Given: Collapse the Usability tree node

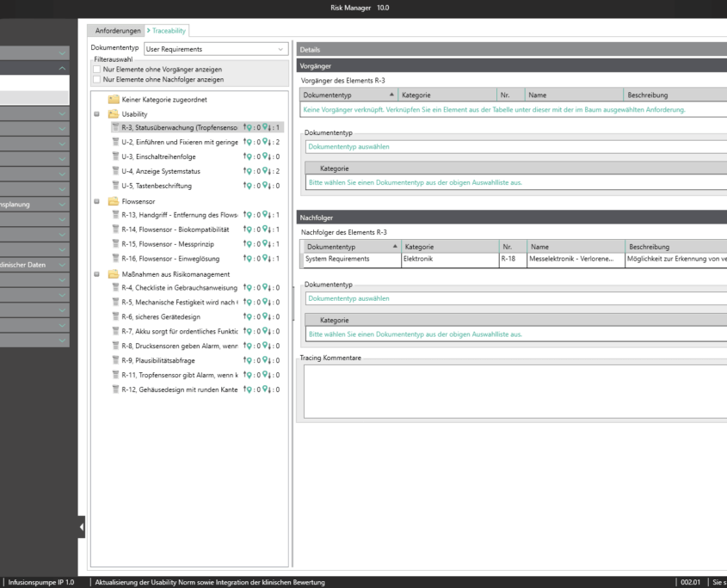Looking at the screenshot, I should [97, 113].
